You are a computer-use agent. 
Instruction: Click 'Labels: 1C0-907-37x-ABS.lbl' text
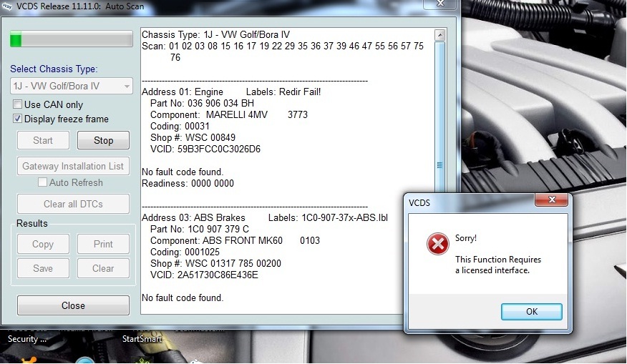point(328,218)
